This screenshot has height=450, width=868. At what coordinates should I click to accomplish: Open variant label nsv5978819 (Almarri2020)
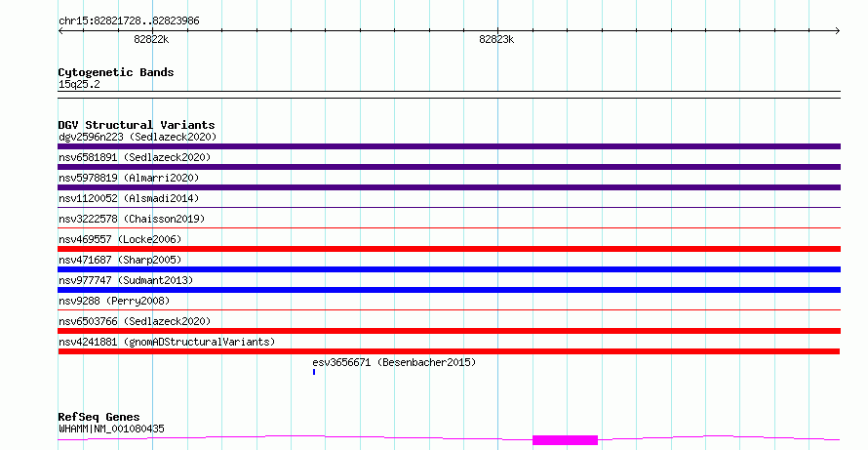(x=129, y=178)
